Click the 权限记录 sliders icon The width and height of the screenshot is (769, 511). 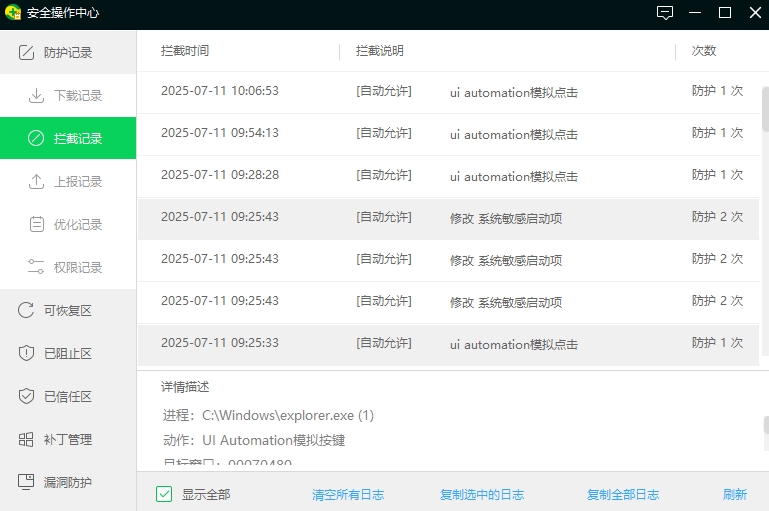point(36,268)
